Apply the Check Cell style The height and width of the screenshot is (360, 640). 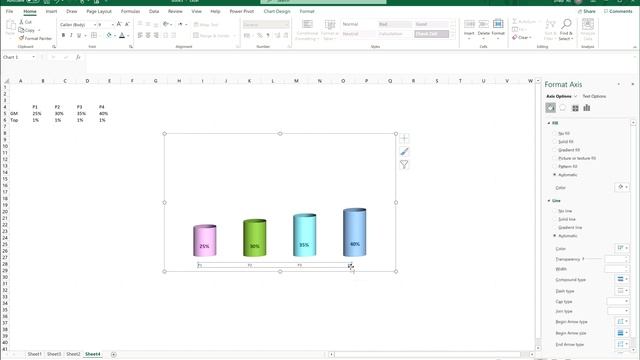coord(431,34)
